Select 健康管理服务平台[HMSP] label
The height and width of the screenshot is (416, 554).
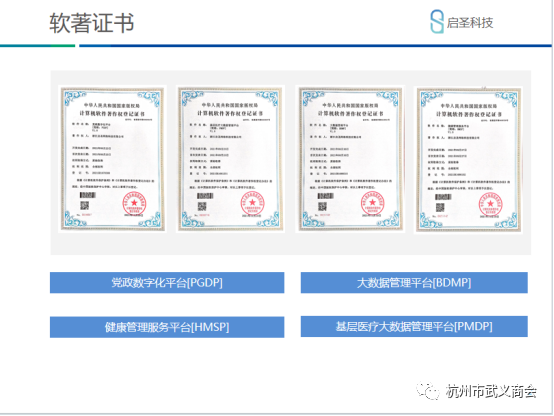(x=167, y=327)
